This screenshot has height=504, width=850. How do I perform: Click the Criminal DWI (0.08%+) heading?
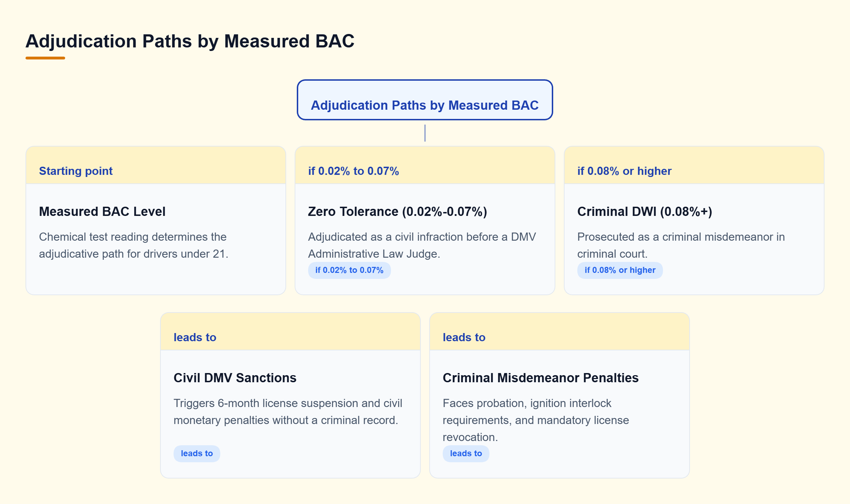(645, 211)
